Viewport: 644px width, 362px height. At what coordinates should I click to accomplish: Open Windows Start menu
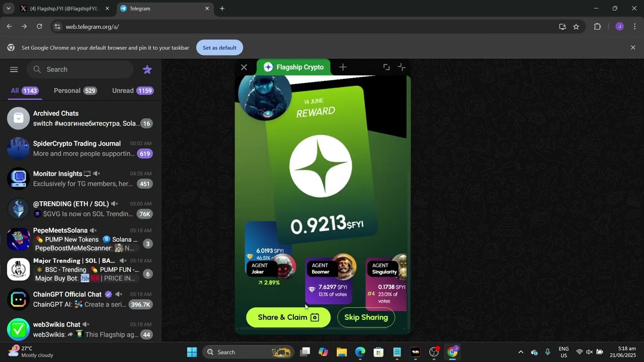192,352
